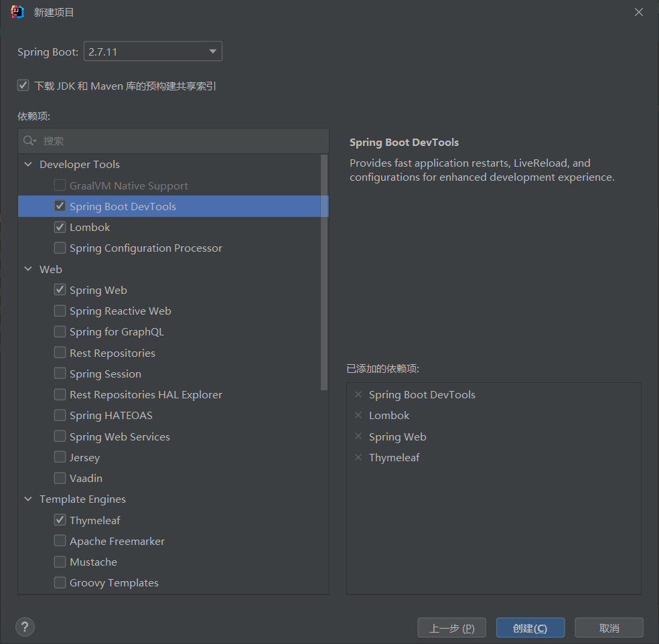Enable Rest Repositories HAL Explorer checkbox
This screenshot has height=644, width=659.
click(x=60, y=394)
